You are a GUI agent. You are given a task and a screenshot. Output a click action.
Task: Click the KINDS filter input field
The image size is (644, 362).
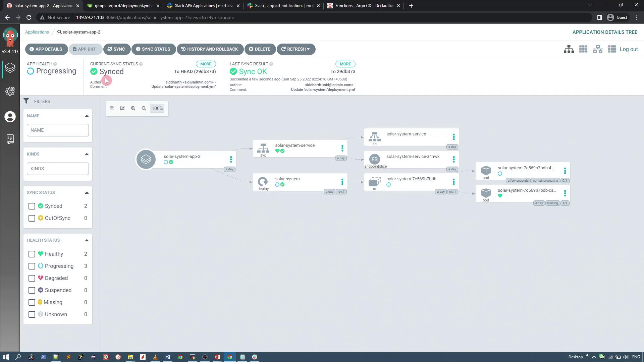58,169
